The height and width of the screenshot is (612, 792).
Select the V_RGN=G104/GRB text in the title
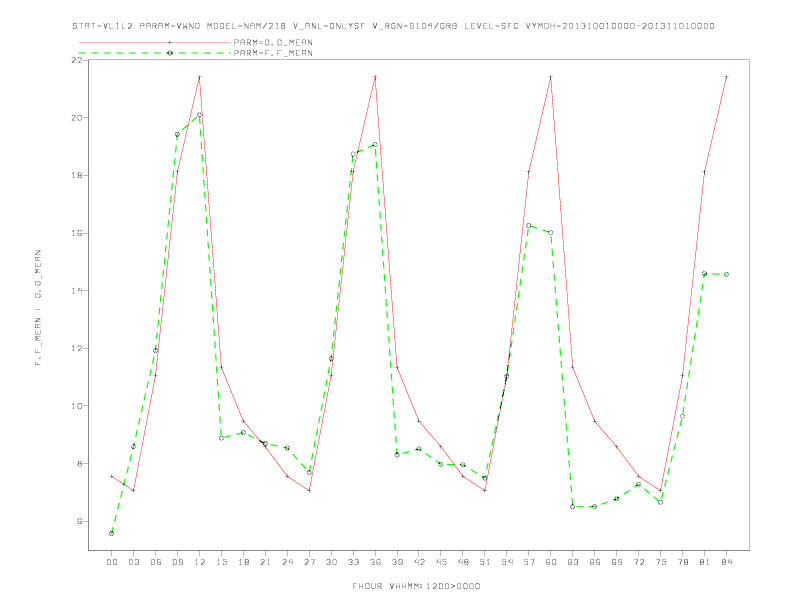click(x=415, y=26)
